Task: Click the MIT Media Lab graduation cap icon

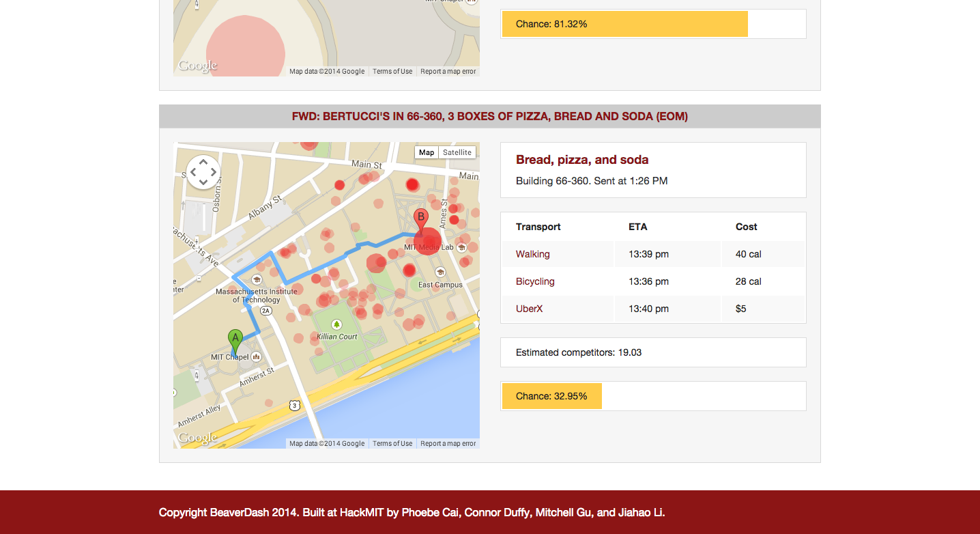Action: (x=461, y=247)
